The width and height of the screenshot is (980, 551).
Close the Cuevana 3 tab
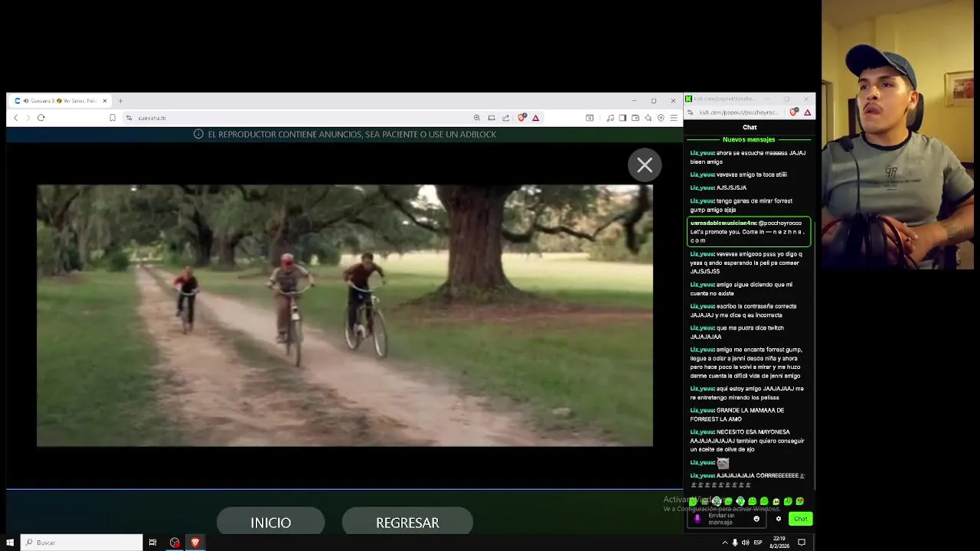tap(105, 101)
